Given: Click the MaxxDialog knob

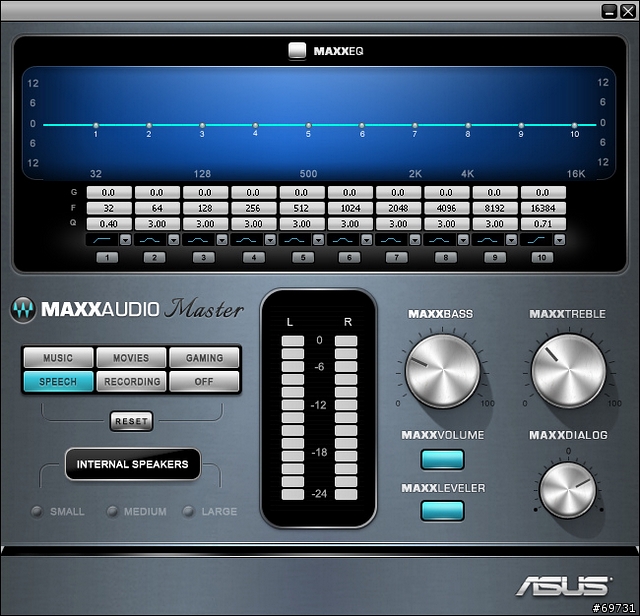Looking at the screenshot, I should pos(568,490).
